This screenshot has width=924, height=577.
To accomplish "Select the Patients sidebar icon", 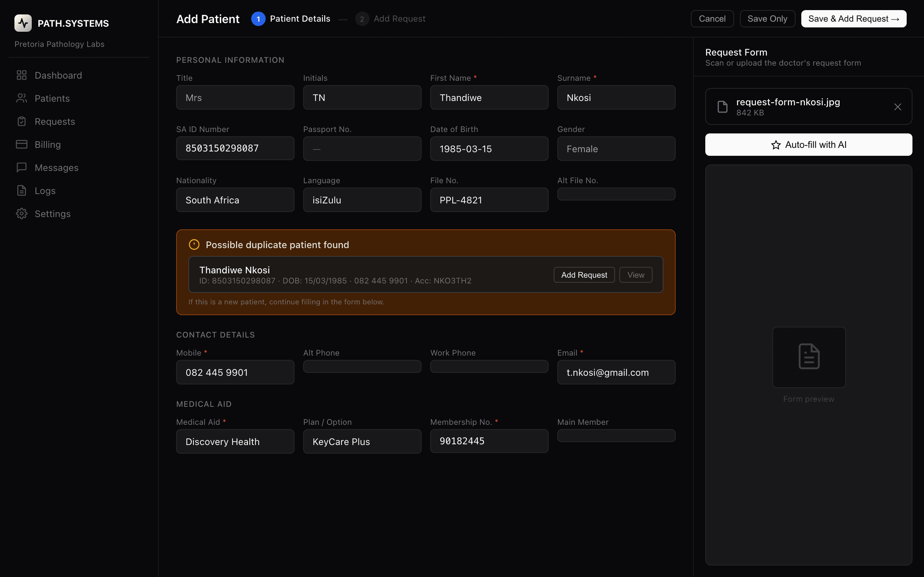I will point(22,98).
